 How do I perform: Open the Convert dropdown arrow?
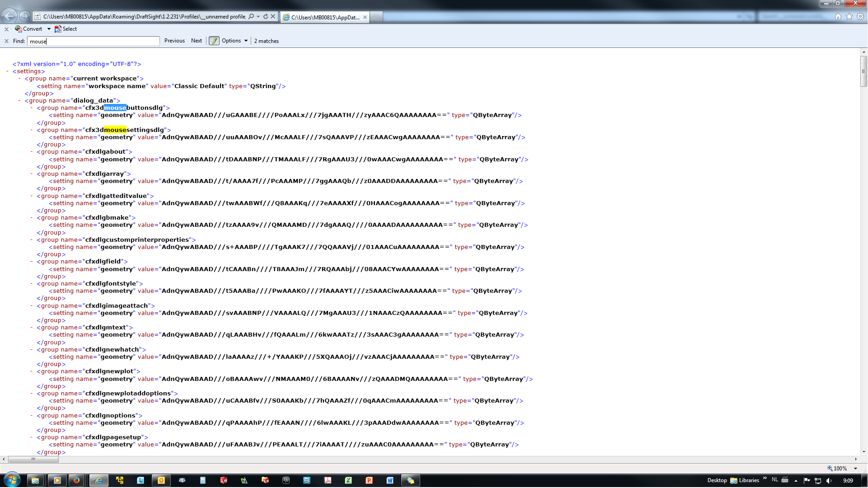coord(49,29)
